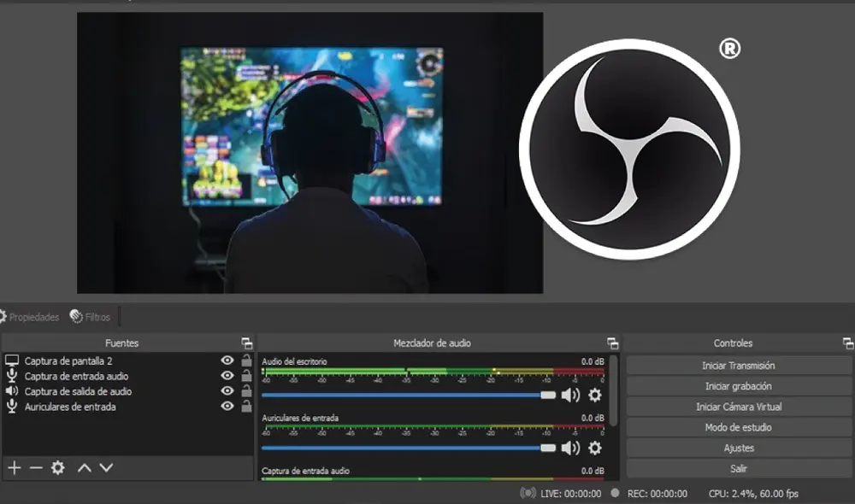Screen dimensions: 855x504
Task: Pop out the Mezclador de audio panel
Action: tap(612, 343)
